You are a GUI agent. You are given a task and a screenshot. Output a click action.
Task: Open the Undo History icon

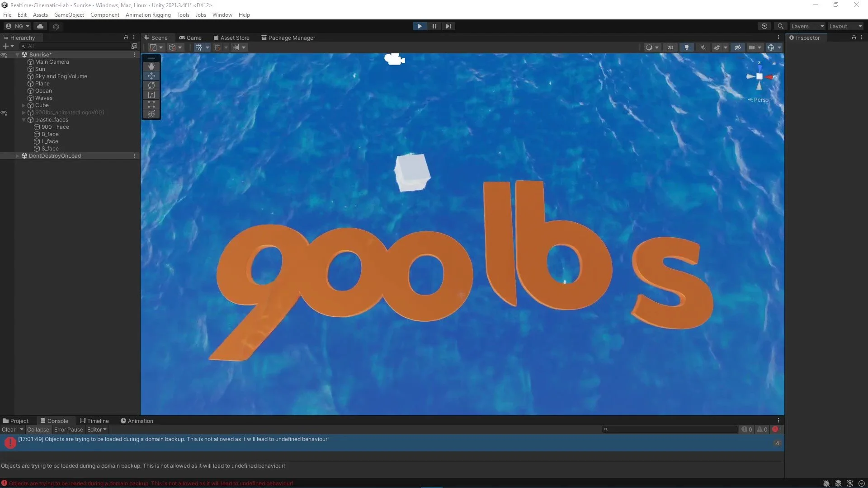[764, 26]
